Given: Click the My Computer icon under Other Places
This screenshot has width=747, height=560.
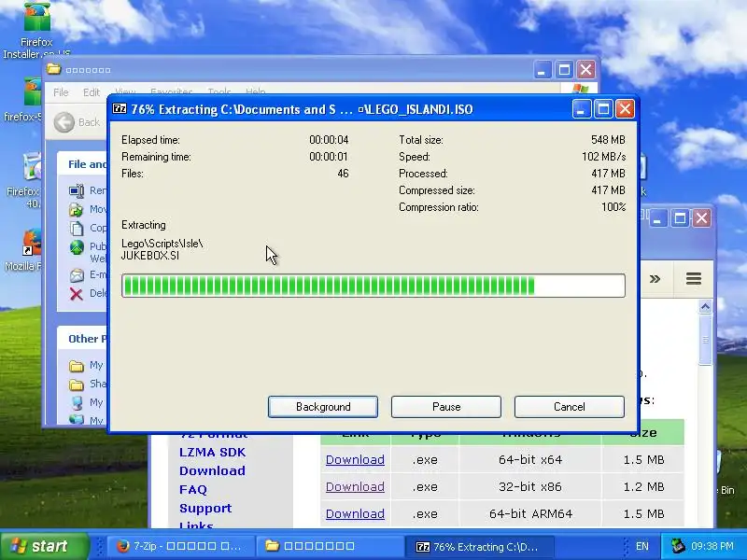Looking at the screenshot, I should tap(77, 403).
